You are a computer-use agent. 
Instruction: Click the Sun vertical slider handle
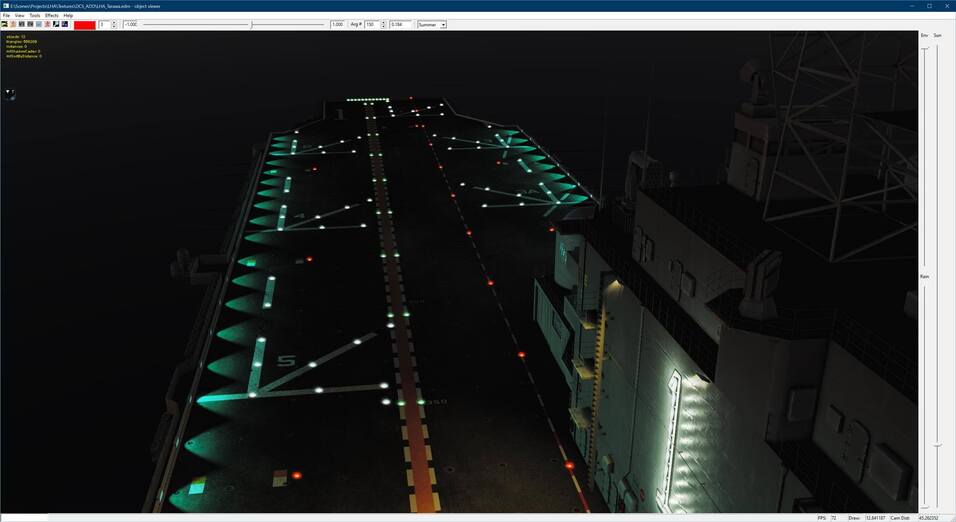(x=938, y=445)
